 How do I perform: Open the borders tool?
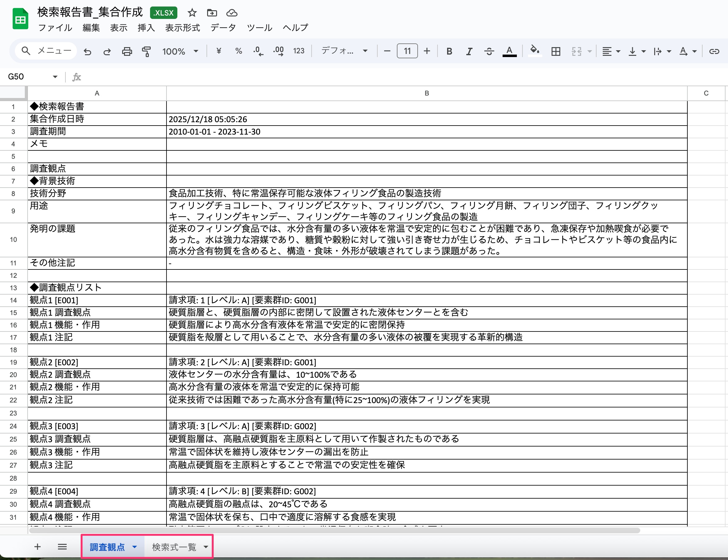tap(556, 51)
